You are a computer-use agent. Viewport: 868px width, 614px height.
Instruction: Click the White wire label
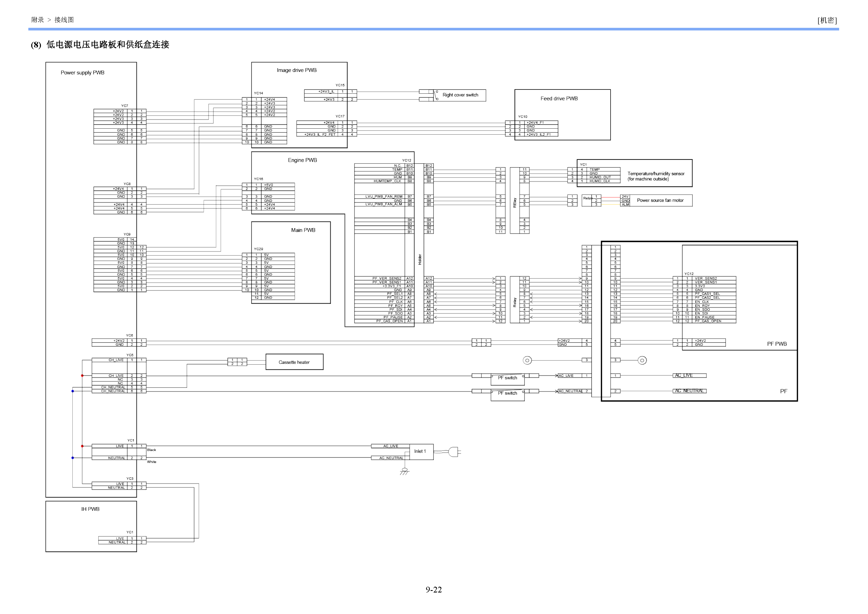pos(152,462)
